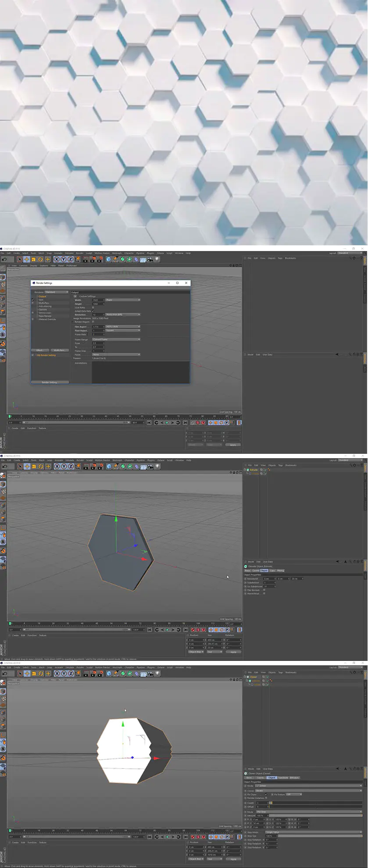Select the Move tool in the Cloner screenshot
The image size is (368, 868).
click(x=27, y=674)
